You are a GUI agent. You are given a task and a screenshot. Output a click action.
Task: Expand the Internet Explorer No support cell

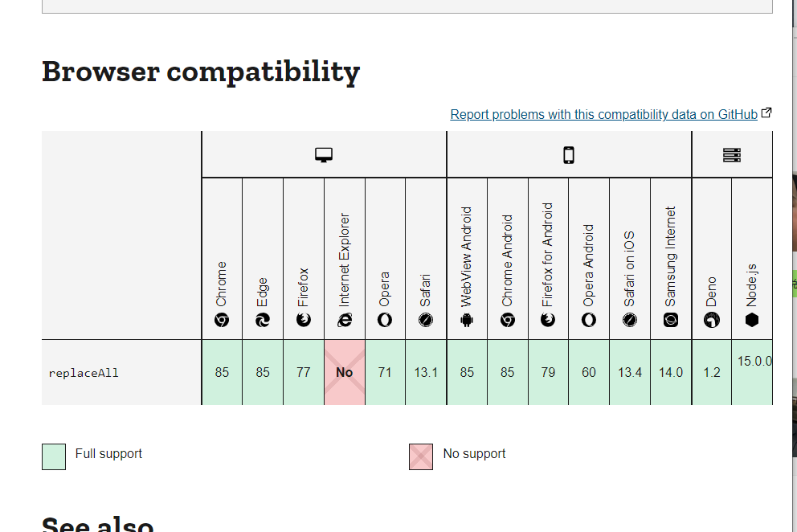[344, 372]
